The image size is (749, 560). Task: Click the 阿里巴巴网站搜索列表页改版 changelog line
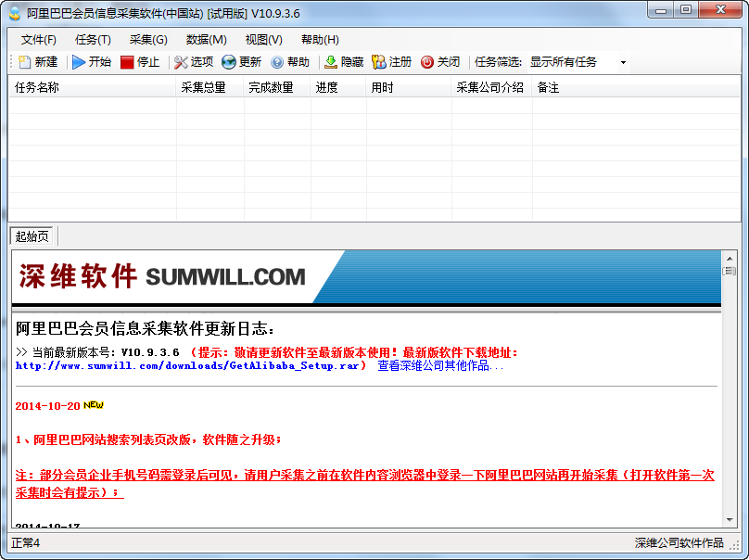tap(148, 439)
